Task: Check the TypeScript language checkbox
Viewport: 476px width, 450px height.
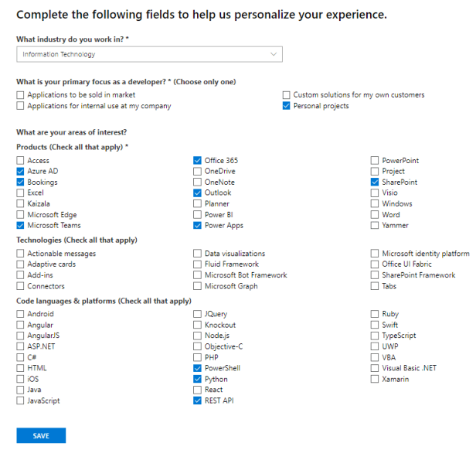Action: [376, 336]
